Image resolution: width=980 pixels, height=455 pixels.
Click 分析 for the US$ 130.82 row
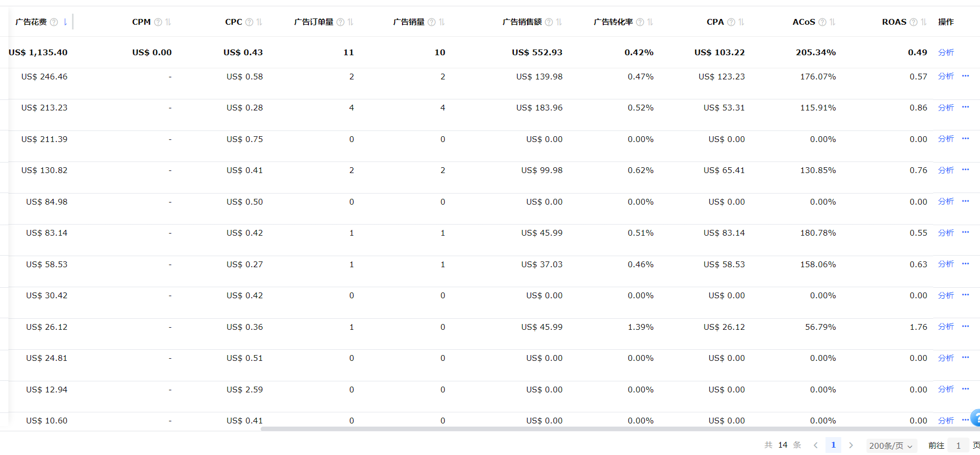pos(945,170)
